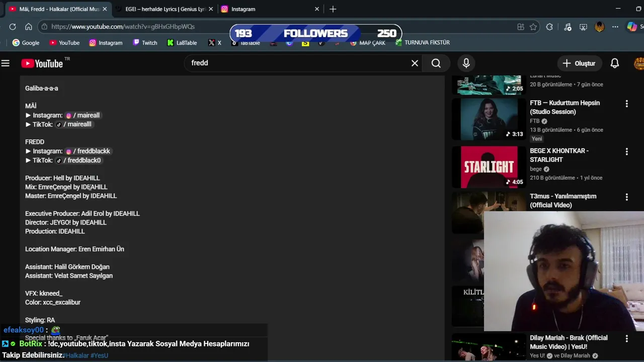Open the screenshot scissors tool
The image size is (644, 362).
583,27
